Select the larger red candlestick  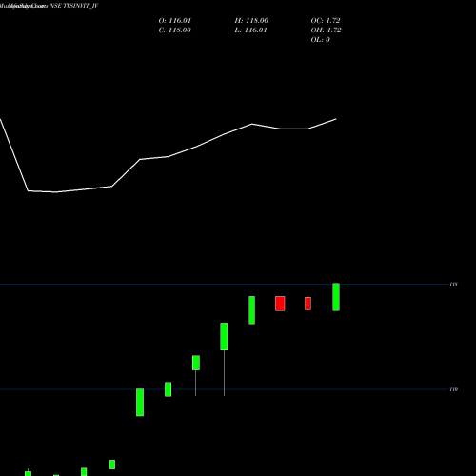pyautogui.click(x=280, y=304)
